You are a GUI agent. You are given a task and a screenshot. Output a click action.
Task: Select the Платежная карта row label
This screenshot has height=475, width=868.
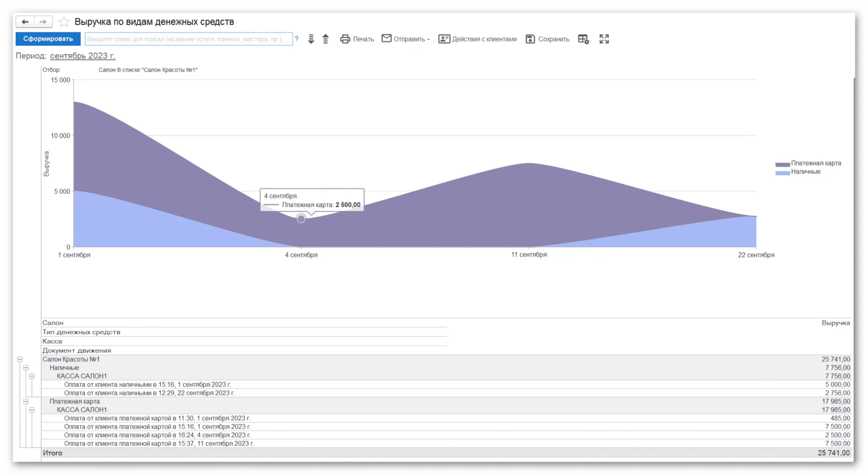click(75, 401)
